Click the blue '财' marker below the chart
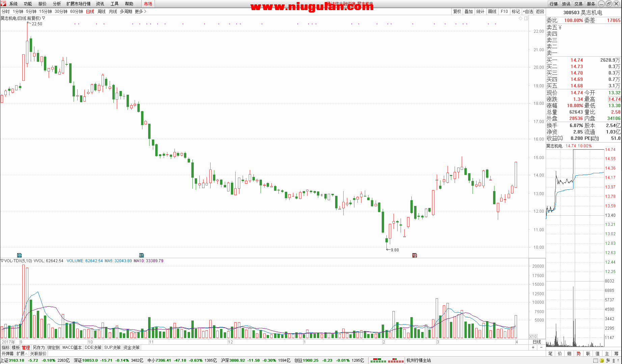 pos(142,255)
